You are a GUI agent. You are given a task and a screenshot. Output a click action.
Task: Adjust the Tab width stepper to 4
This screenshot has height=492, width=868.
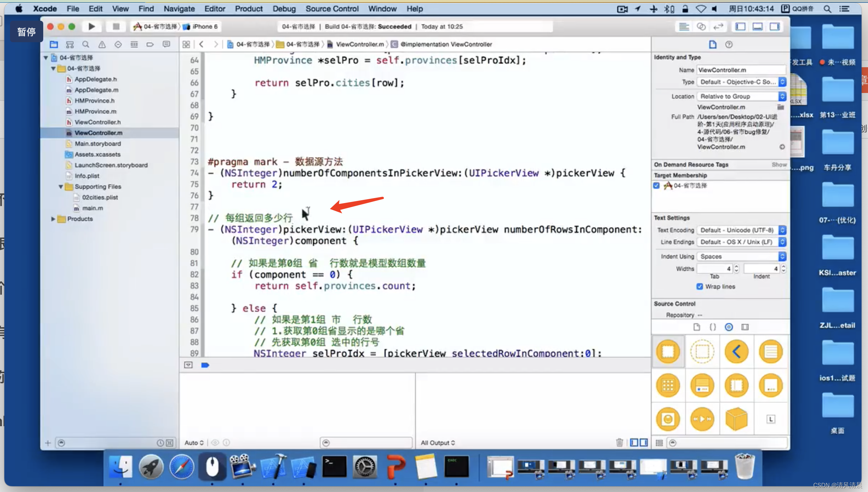(x=735, y=268)
